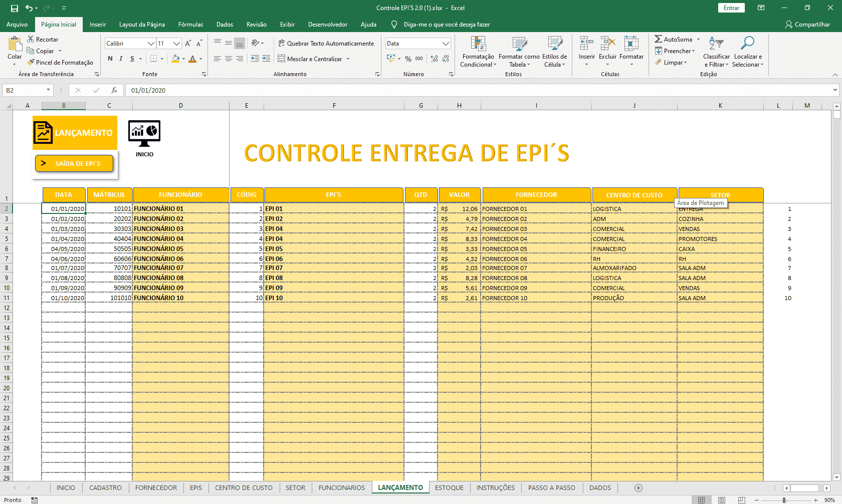Align text to the left
Viewport: 842px width, 504px height.
pos(218,59)
